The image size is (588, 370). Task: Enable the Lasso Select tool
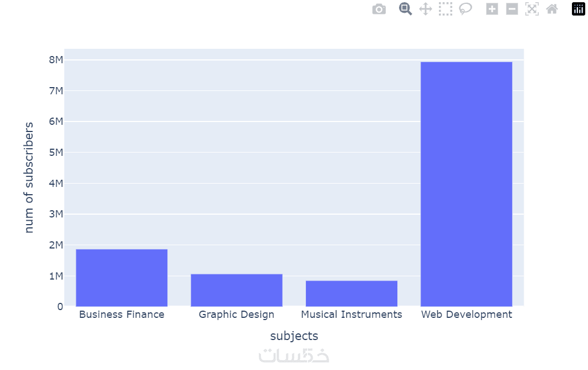(466, 9)
